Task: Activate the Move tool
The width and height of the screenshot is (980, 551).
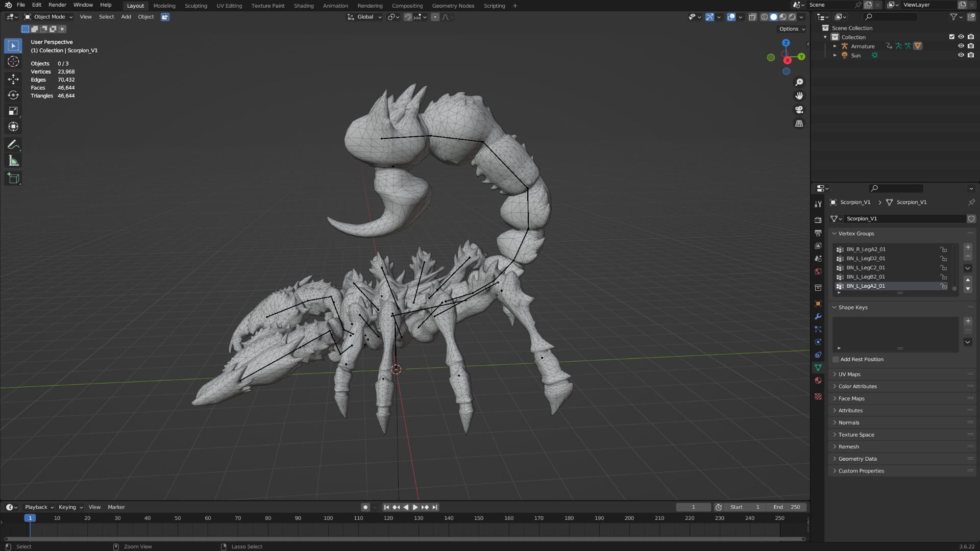Action: point(13,79)
